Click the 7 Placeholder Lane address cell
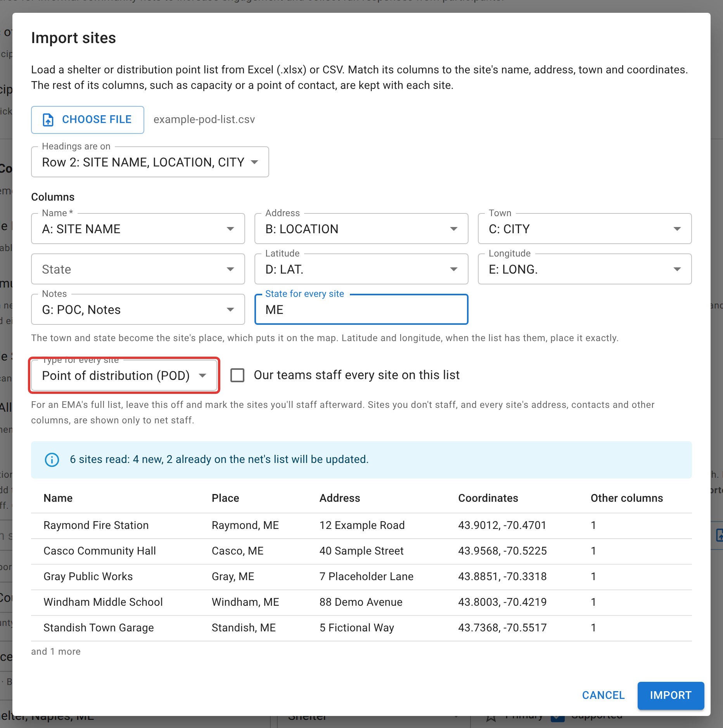This screenshot has width=723, height=728. pos(367,576)
